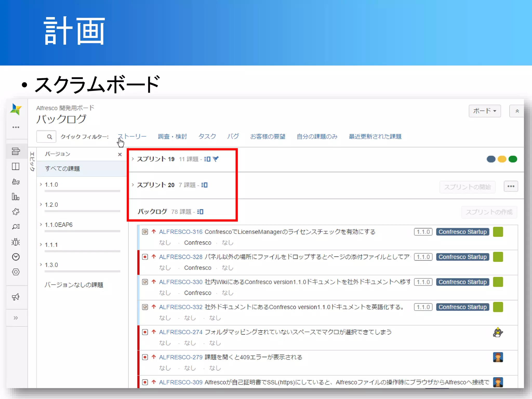Viewport: 532px width, 399px height.
Task: Close the Versions panel with X
Action: tap(120, 154)
